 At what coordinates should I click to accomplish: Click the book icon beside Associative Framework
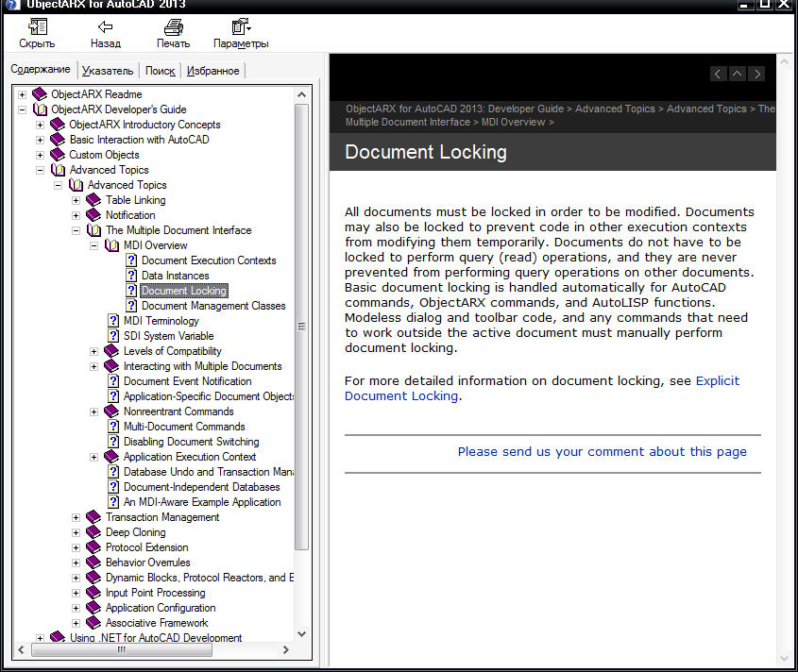point(93,623)
